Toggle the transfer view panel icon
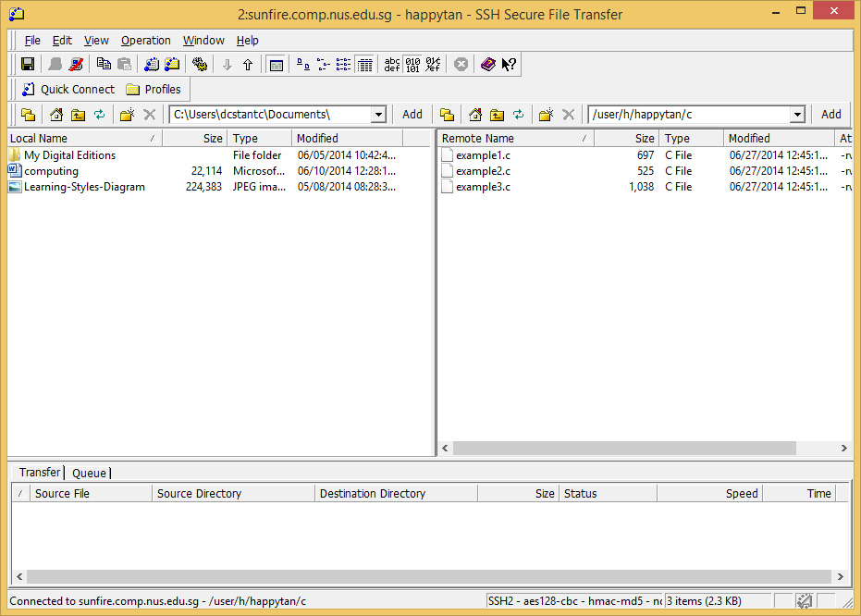Viewport: 861px width, 616px height. [x=277, y=65]
